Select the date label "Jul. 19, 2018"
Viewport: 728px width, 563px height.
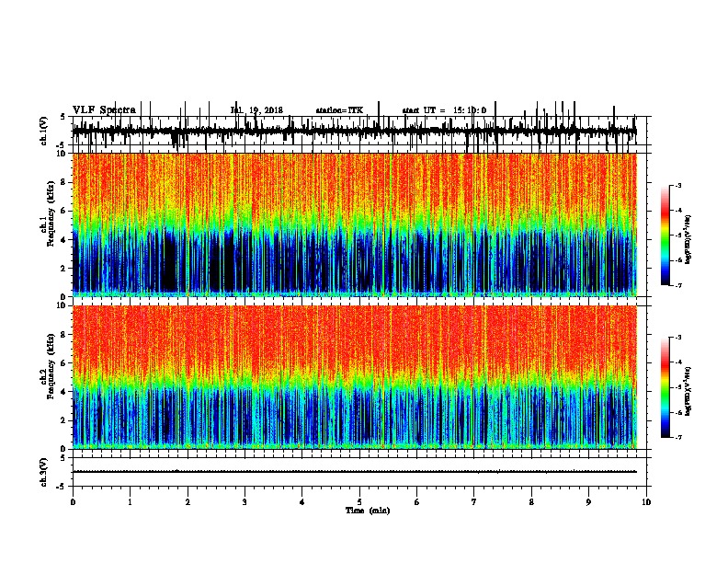256,110
